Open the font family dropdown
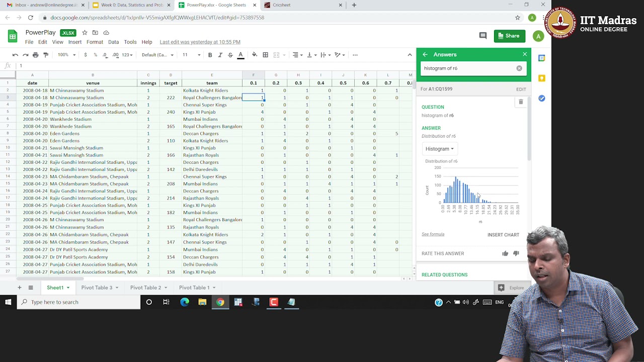The image size is (644, 362). [157, 55]
